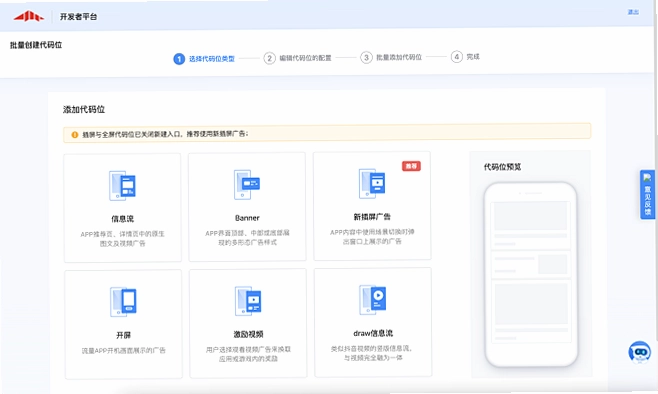
Task: Click the 激励视频 description text
Action: coord(248,354)
